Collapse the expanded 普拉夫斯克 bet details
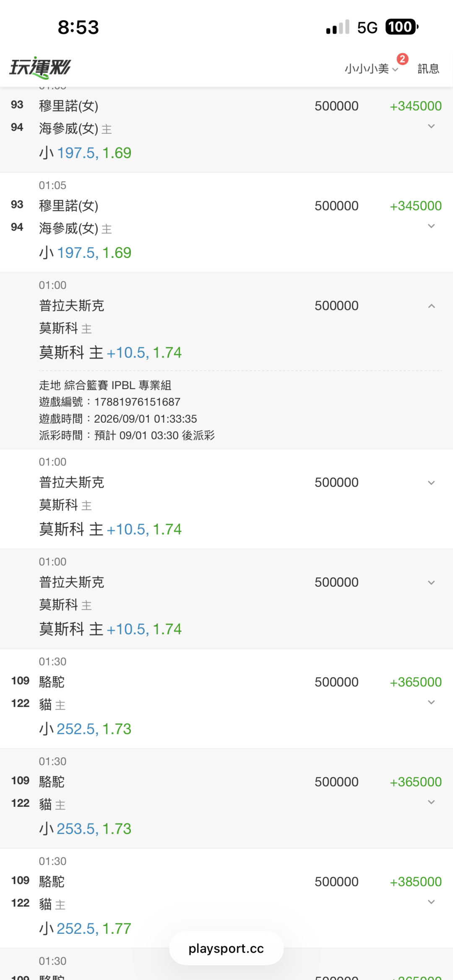Viewport: 453px width, 980px height. [431, 306]
